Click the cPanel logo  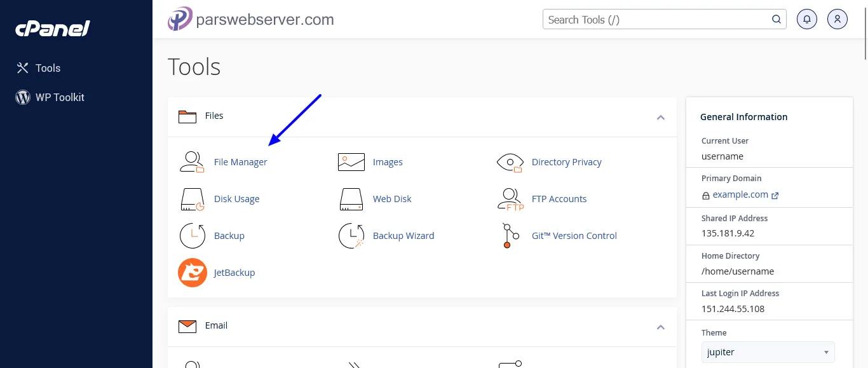pos(52,28)
